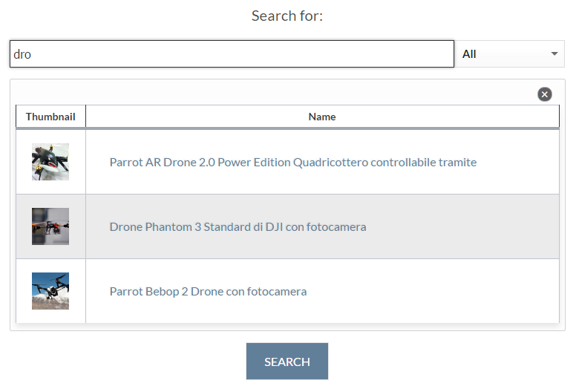Click the SEARCH button
The height and width of the screenshot is (392, 576).
[287, 361]
